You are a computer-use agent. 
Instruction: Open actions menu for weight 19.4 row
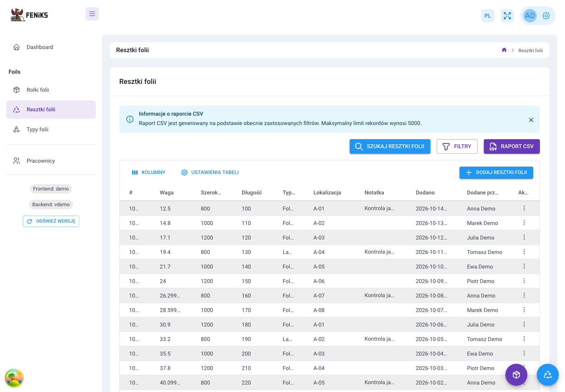point(524,252)
